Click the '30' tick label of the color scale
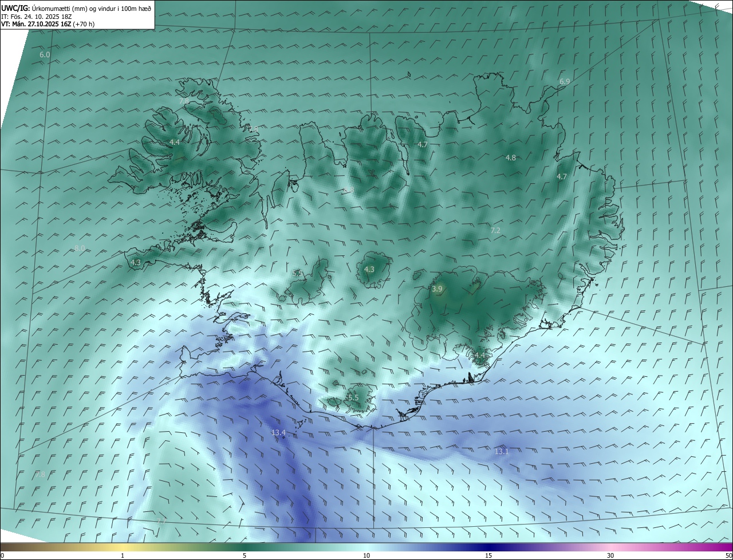Image resolution: width=733 pixels, height=560 pixels. tap(610, 555)
